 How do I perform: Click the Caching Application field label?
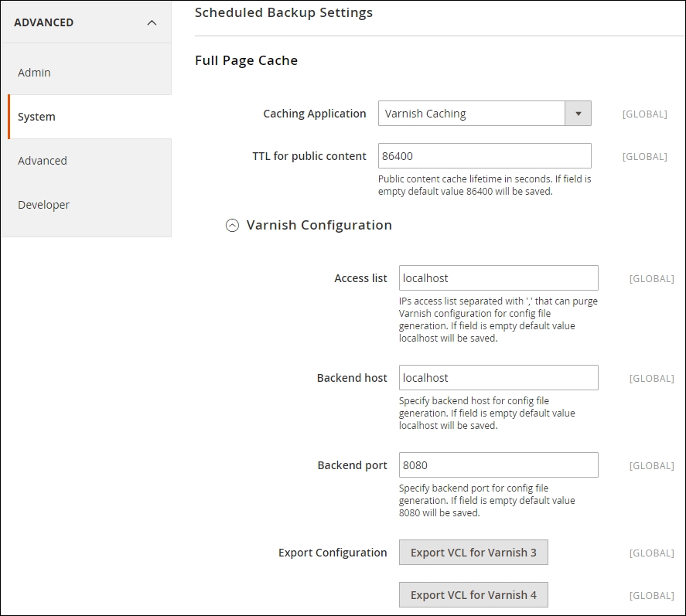[x=314, y=114]
